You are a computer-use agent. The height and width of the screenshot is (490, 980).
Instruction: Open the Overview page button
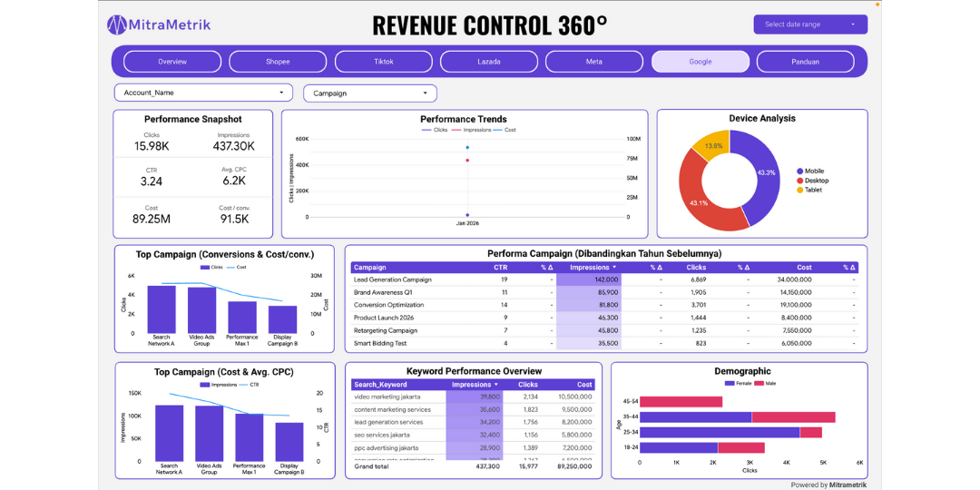point(172,62)
